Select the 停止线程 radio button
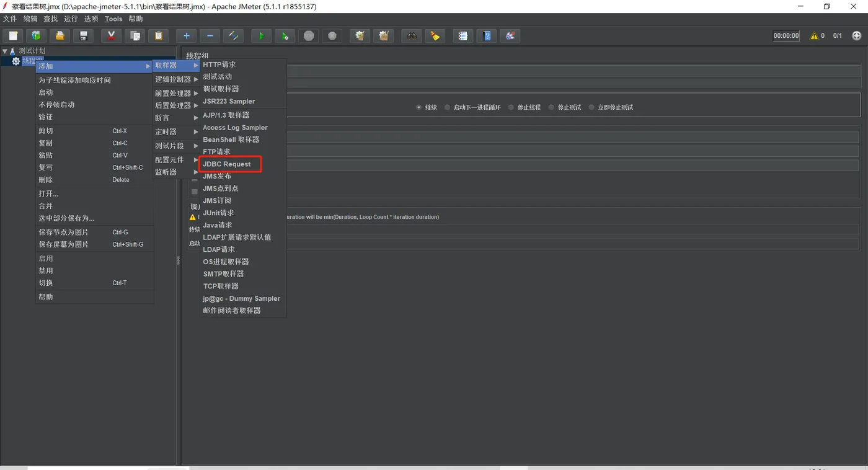This screenshot has width=868, height=470. [511, 107]
